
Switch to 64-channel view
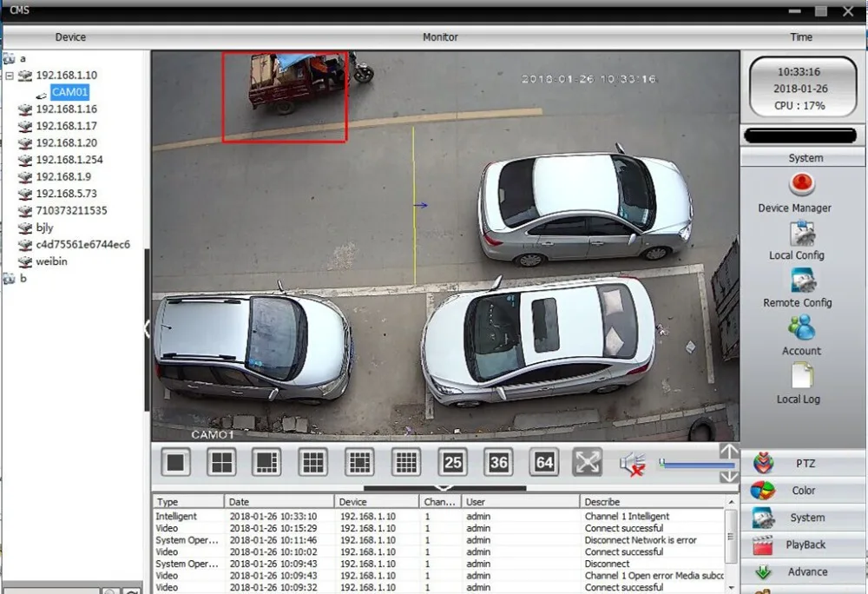point(545,462)
